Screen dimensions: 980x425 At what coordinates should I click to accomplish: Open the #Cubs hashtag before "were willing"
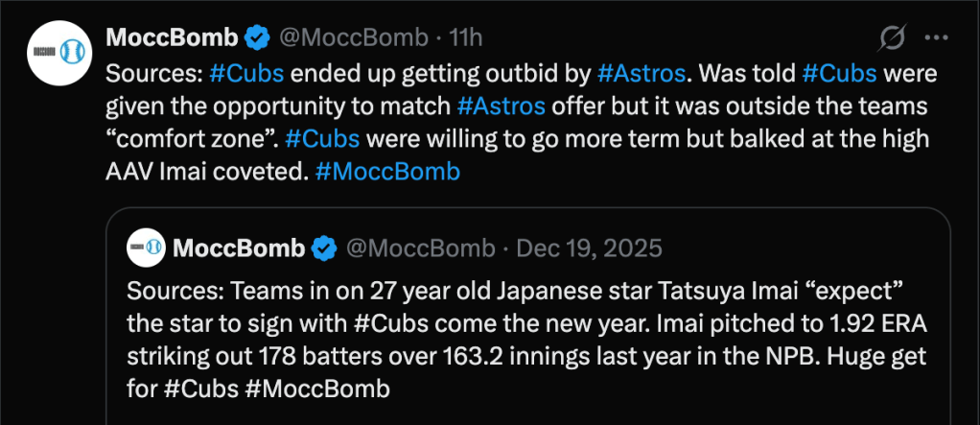point(324,138)
